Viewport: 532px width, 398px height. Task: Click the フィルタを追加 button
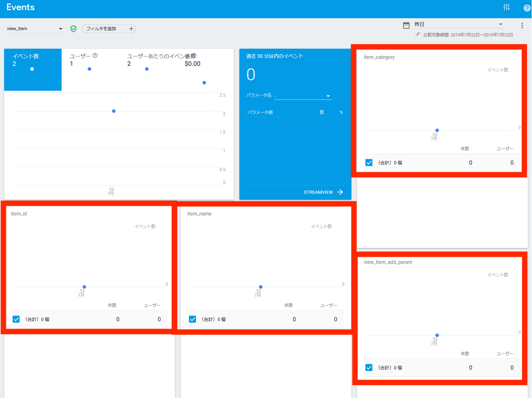tap(101, 29)
